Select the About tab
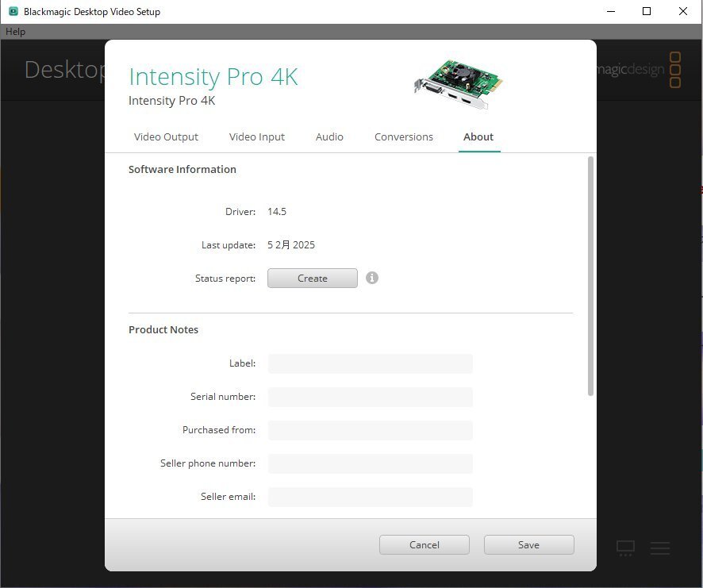Screen dimensions: 703x588 (478, 136)
